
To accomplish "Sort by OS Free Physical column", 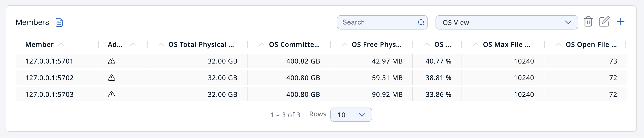I will pyautogui.click(x=376, y=44).
